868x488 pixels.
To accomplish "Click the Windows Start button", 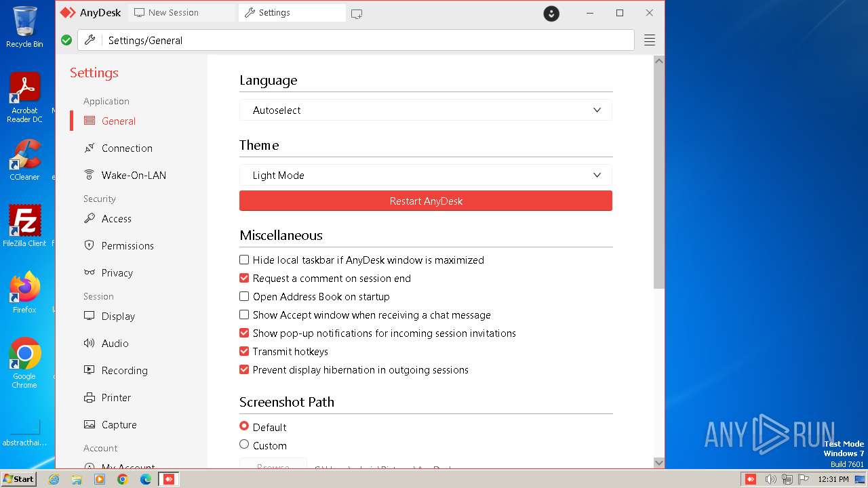I will (x=19, y=479).
